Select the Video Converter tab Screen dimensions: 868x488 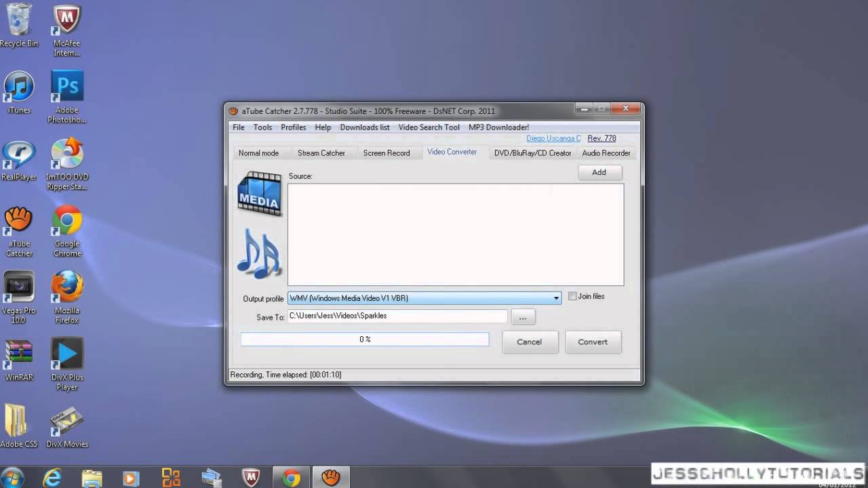[452, 152]
